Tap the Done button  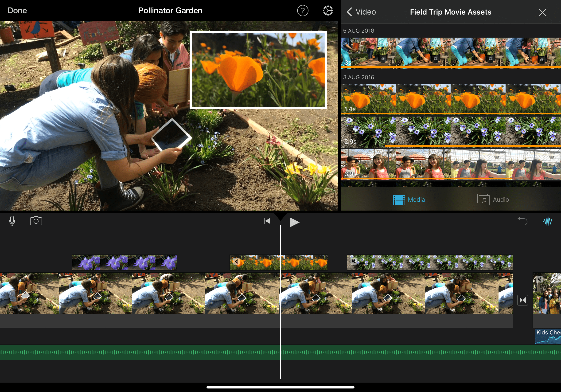pos(17,11)
